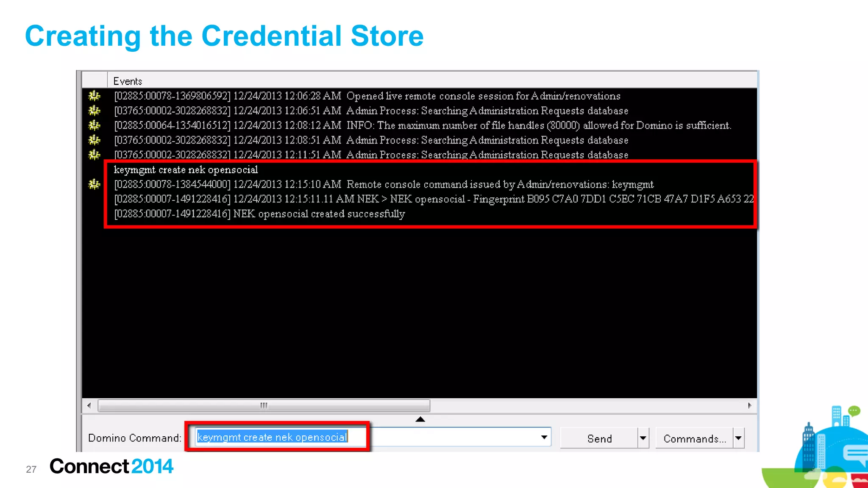Click event icon beside the 12:08:51 AM Admin Process row
The width and height of the screenshot is (868, 488).
[x=94, y=140]
